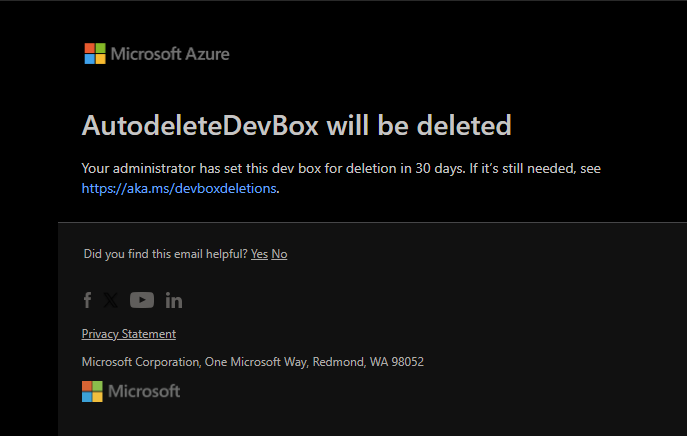Image resolution: width=687 pixels, height=436 pixels.
Task: Open the LinkedIn social icon
Action: pos(174,301)
